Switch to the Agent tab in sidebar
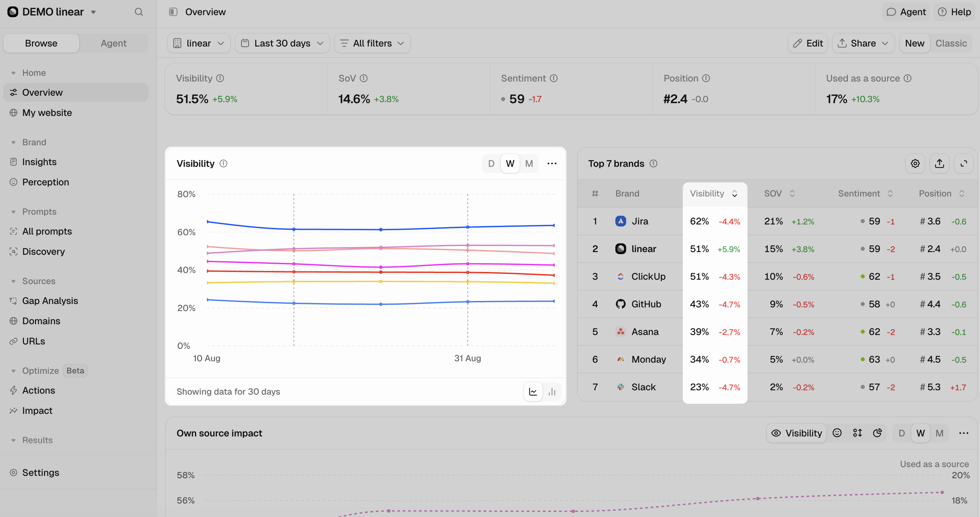This screenshot has width=980, height=517. pos(113,43)
